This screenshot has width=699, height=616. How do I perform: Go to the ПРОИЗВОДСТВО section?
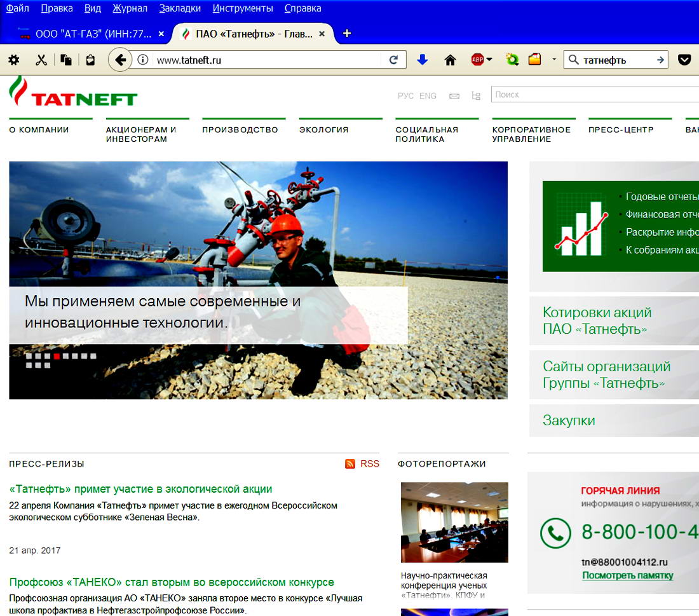pyautogui.click(x=240, y=130)
